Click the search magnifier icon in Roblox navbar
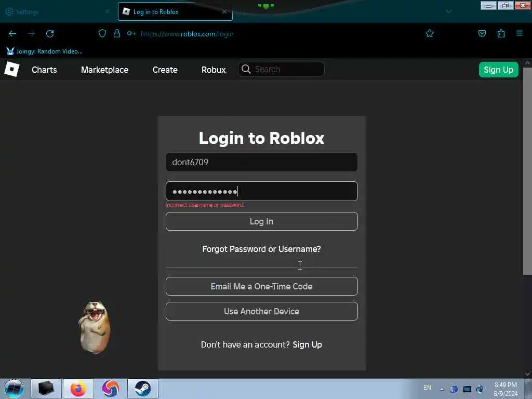The image size is (532, 399). [246, 69]
